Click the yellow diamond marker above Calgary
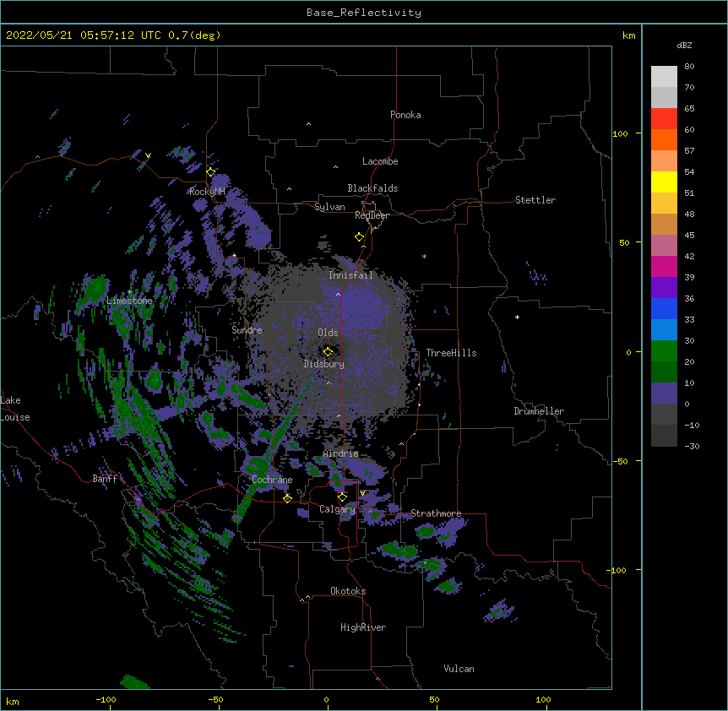This screenshot has width=728, height=711. [x=342, y=497]
